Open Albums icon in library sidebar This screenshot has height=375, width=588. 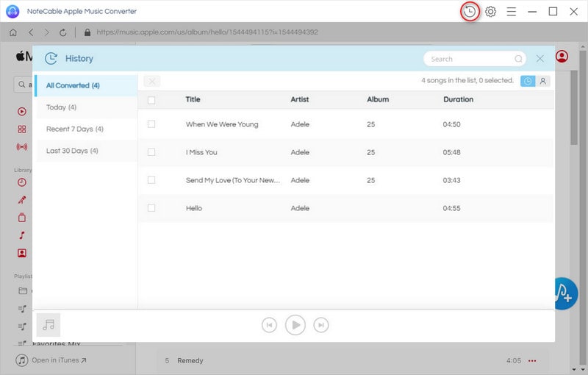22,218
